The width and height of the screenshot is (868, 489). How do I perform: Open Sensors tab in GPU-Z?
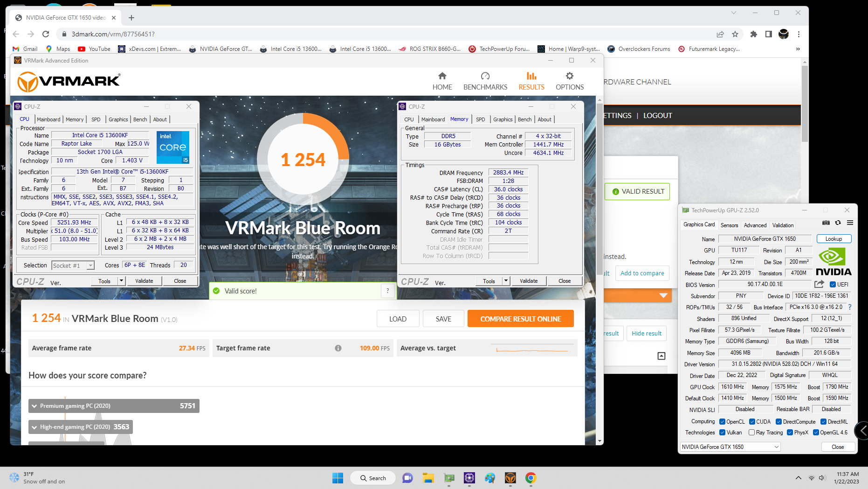[729, 225]
